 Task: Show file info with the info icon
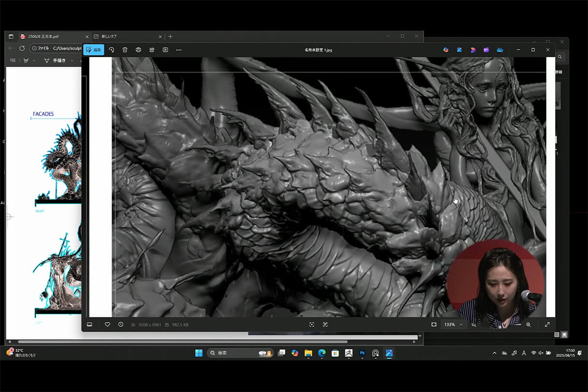[121, 324]
